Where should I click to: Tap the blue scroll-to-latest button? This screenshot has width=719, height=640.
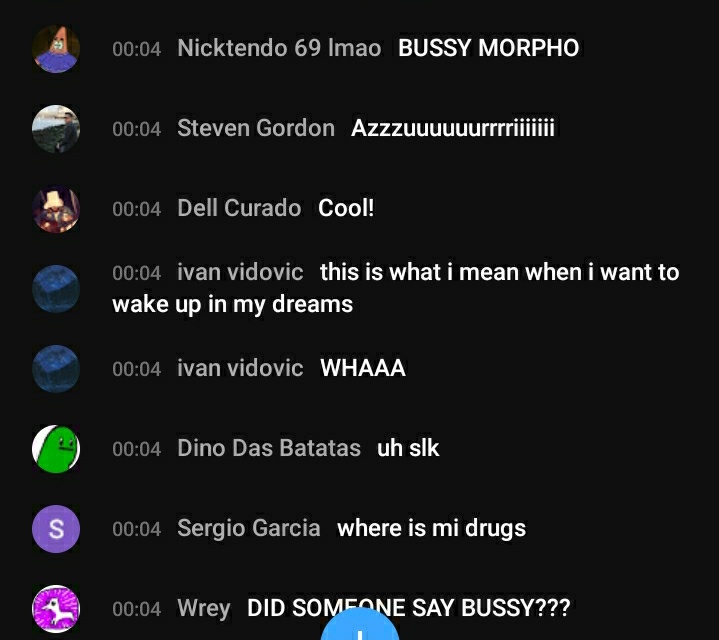pos(360,625)
